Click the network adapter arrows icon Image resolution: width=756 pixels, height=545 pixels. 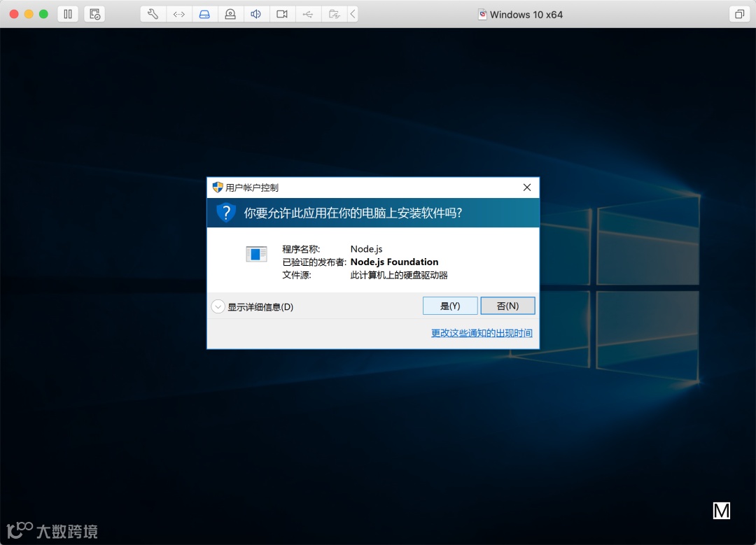point(179,14)
